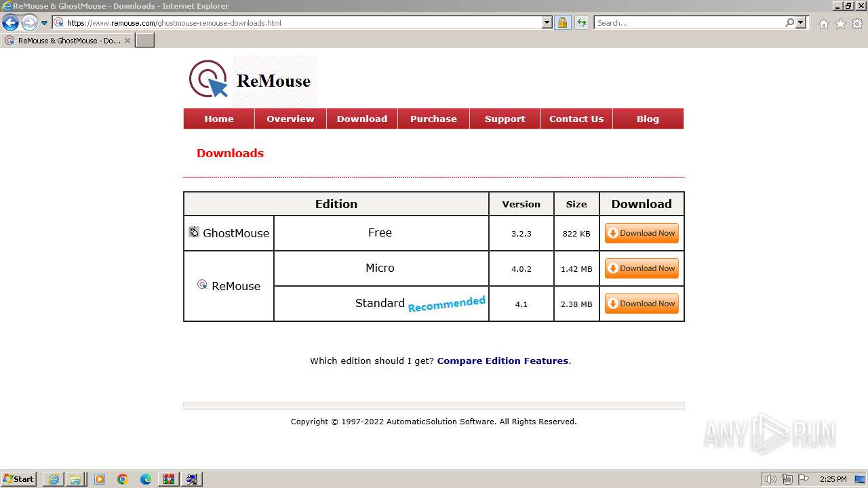Download ReMouse Micro version 4.0.2
Screen dimensions: 868x488
(x=642, y=268)
